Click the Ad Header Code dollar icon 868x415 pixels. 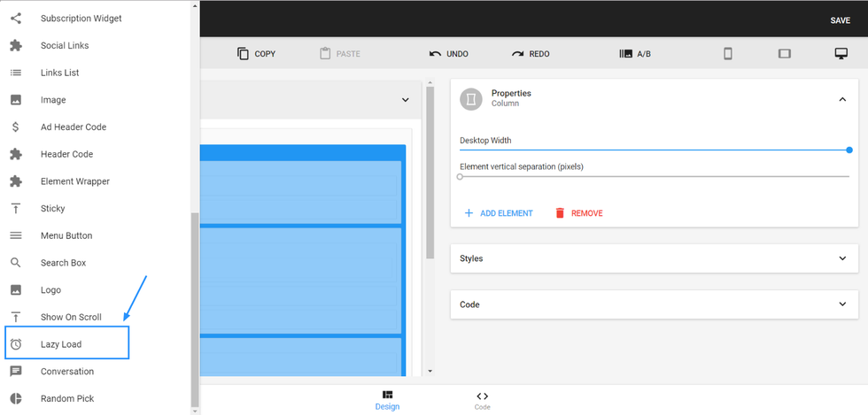(x=16, y=127)
